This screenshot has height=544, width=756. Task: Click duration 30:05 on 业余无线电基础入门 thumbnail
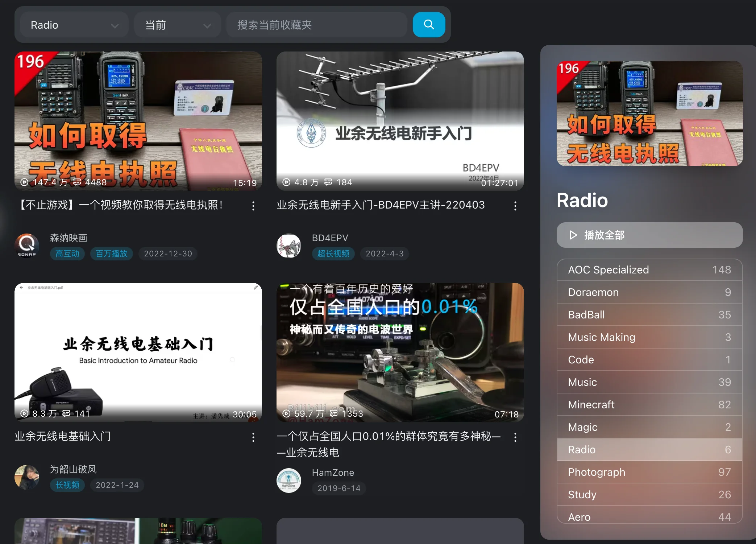245,414
